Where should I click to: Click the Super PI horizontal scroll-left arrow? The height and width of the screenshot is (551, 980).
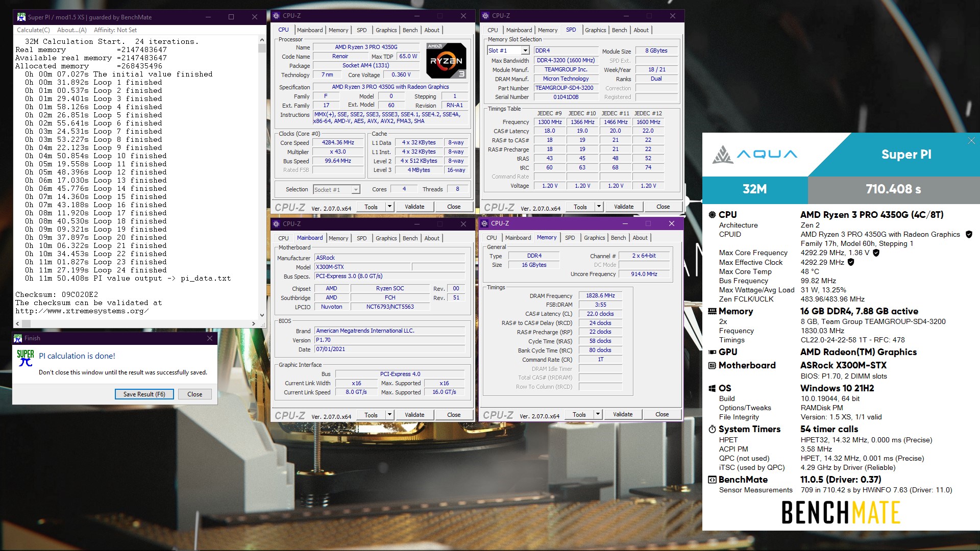(x=18, y=323)
